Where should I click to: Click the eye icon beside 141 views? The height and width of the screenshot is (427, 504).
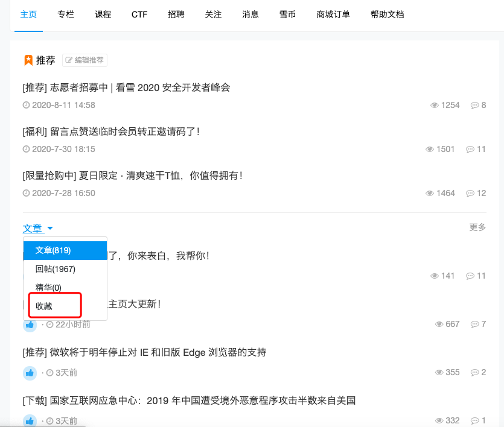click(434, 276)
